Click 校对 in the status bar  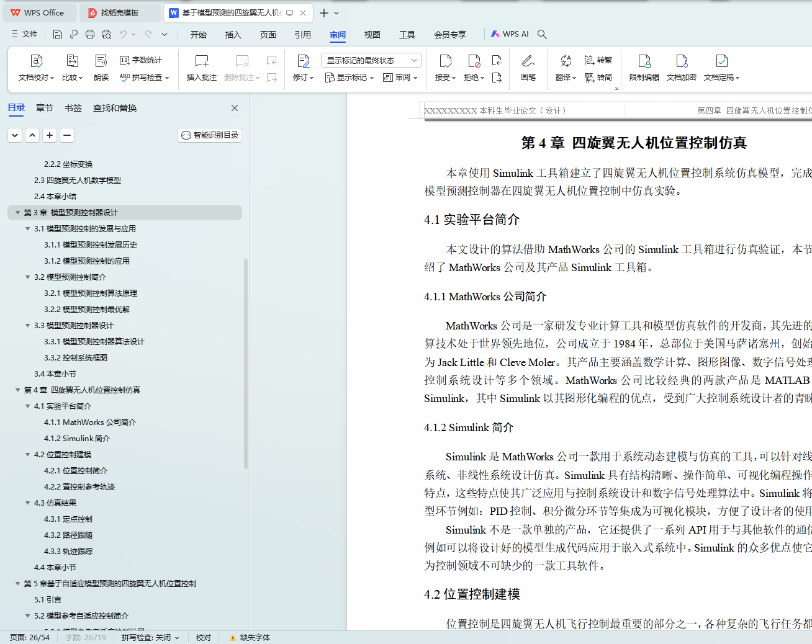click(204, 638)
